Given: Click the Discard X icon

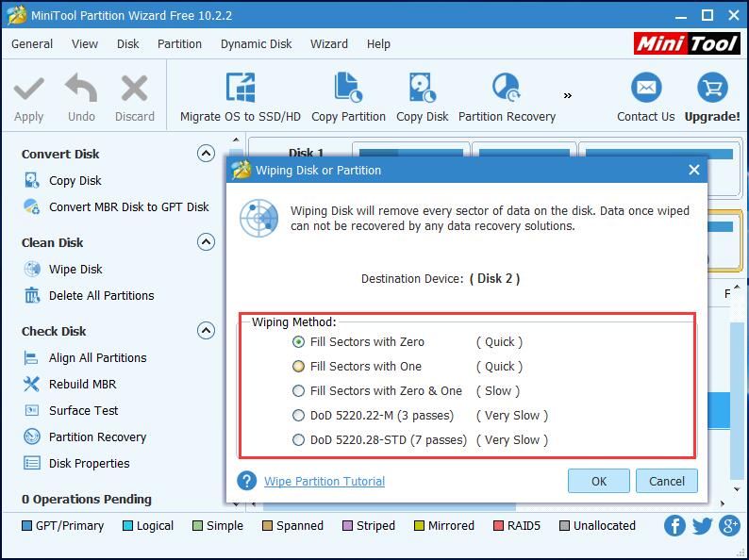Looking at the screenshot, I should coord(134,89).
